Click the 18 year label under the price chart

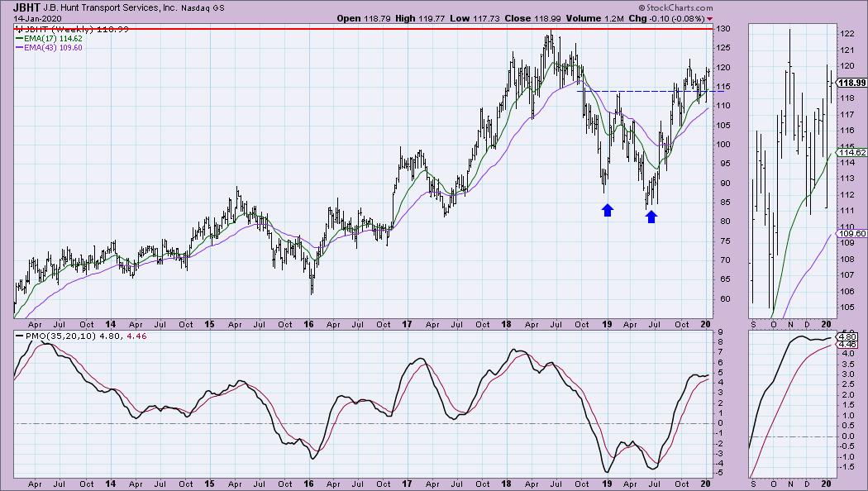(506, 324)
